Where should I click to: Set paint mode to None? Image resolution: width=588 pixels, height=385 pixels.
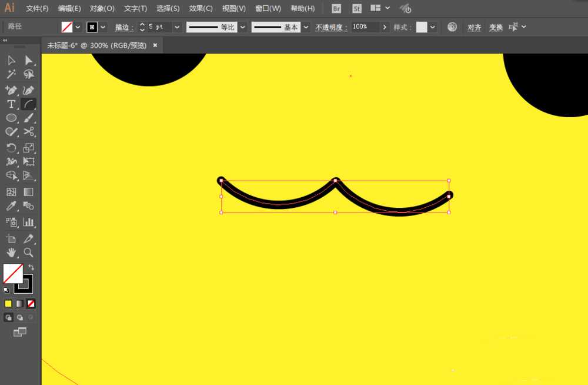pos(31,304)
